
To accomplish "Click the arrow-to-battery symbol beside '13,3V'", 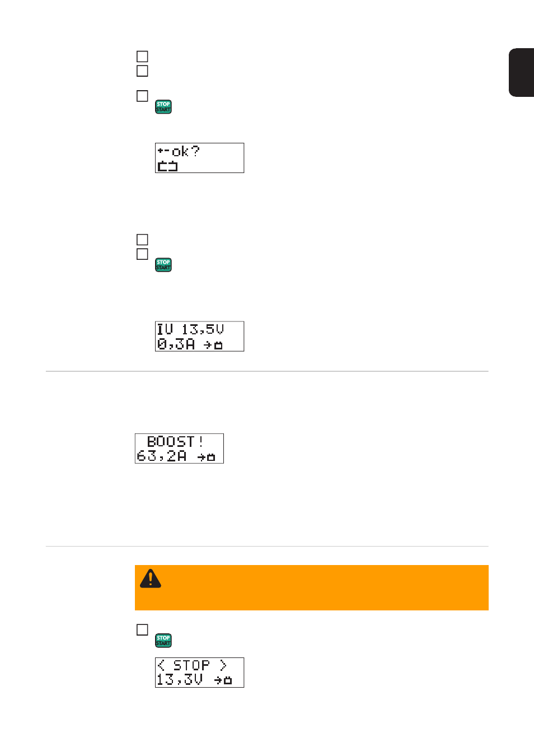I will point(223,680).
